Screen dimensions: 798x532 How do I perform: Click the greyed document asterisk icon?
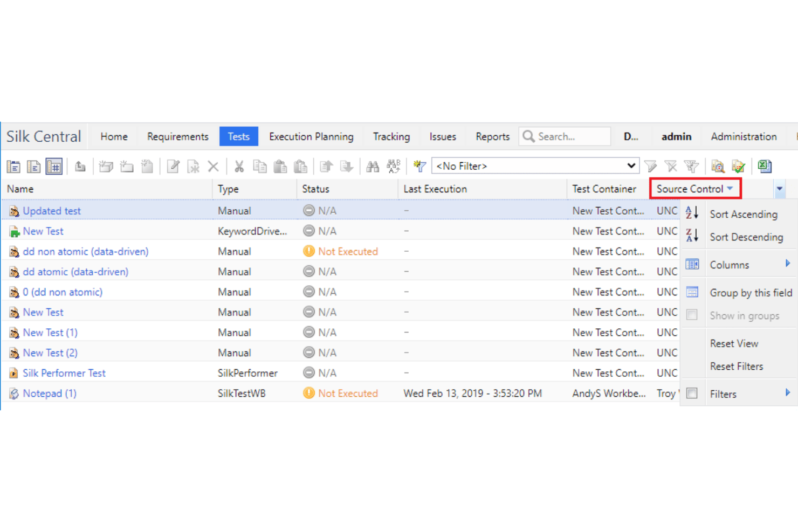[193, 167]
